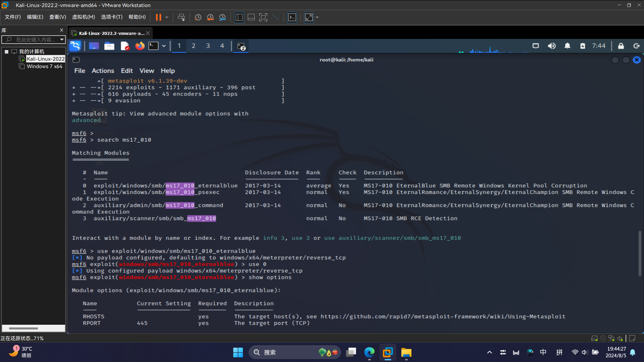
Task: Open the file manager from the Kali panel
Action: coord(109,46)
